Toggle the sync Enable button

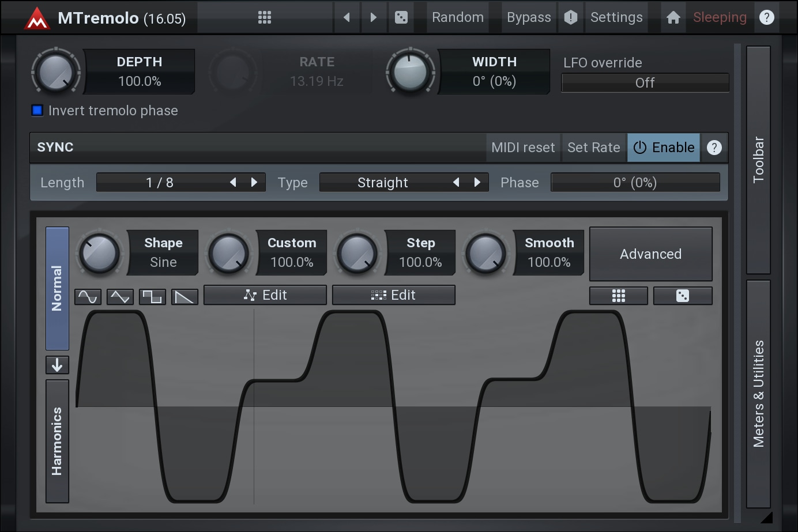664,148
